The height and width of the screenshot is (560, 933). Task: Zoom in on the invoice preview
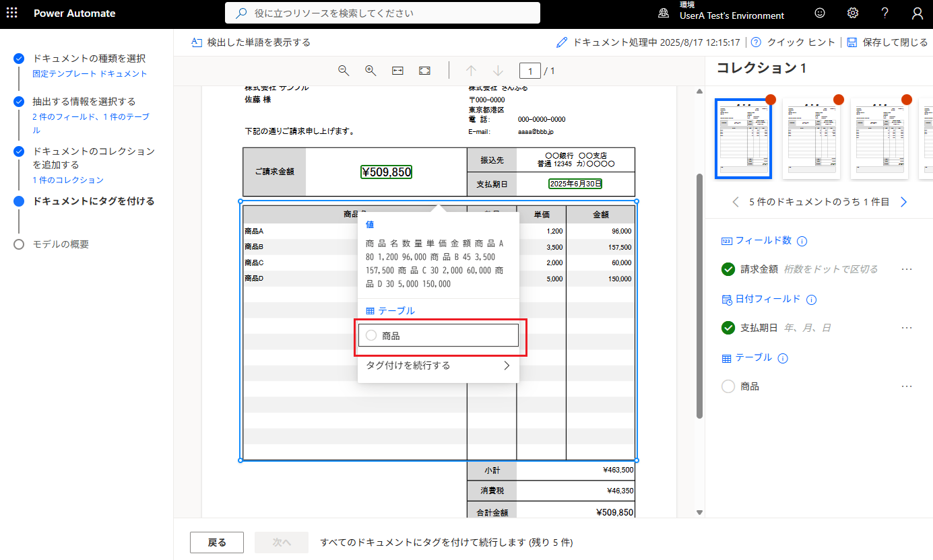(370, 70)
